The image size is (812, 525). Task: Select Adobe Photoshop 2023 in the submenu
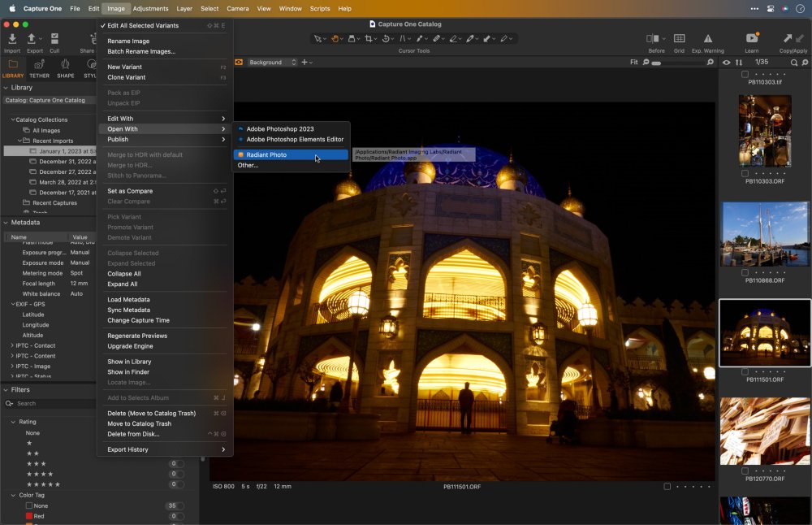click(280, 128)
